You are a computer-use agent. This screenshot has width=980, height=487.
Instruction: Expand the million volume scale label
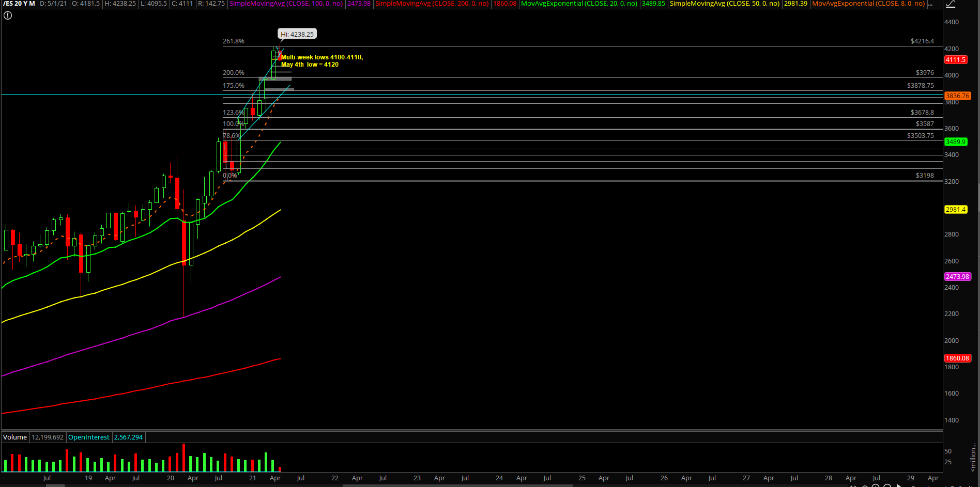[973, 458]
